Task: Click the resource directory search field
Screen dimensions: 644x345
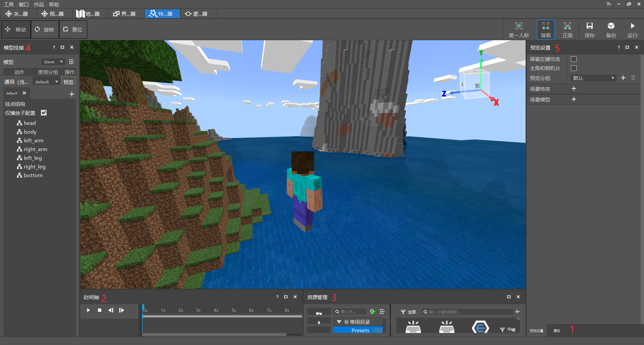Action: [350, 312]
